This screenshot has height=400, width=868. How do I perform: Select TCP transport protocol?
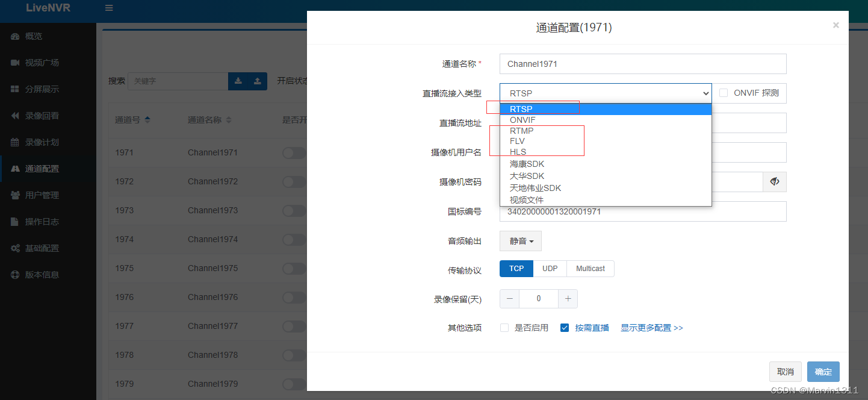pos(516,269)
